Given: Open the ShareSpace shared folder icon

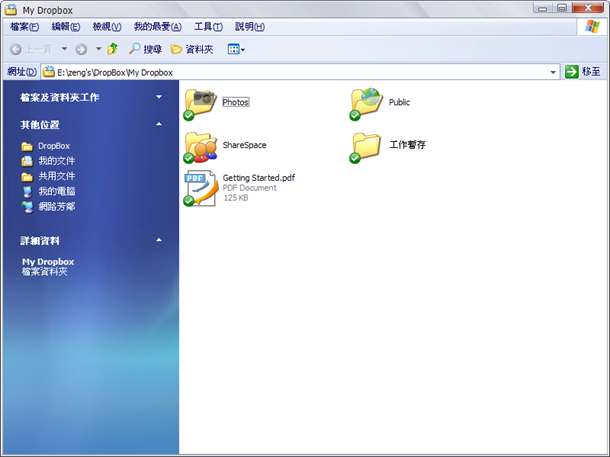Looking at the screenshot, I should click(x=200, y=147).
